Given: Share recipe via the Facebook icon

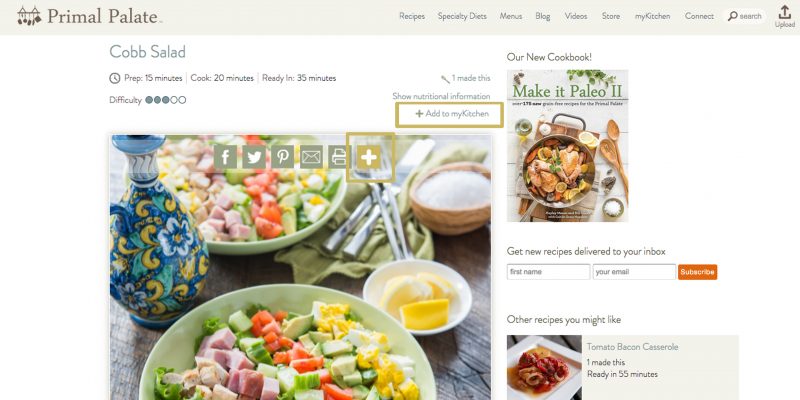Looking at the screenshot, I should (x=225, y=157).
